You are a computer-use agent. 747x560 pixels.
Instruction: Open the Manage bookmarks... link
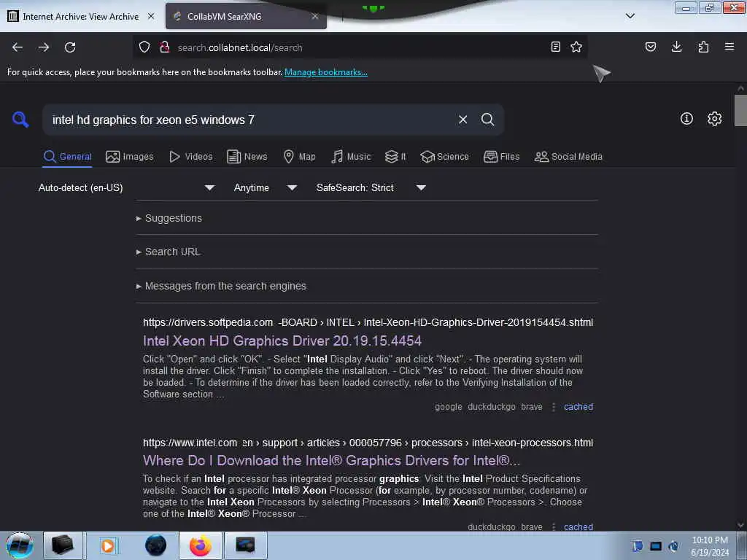[x=326, y=72]
